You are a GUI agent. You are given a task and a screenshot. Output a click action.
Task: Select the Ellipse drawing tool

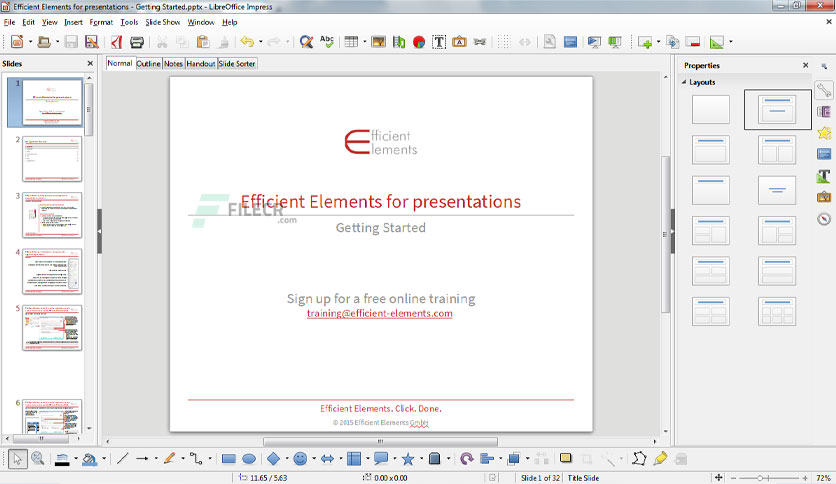pos(249,459)
